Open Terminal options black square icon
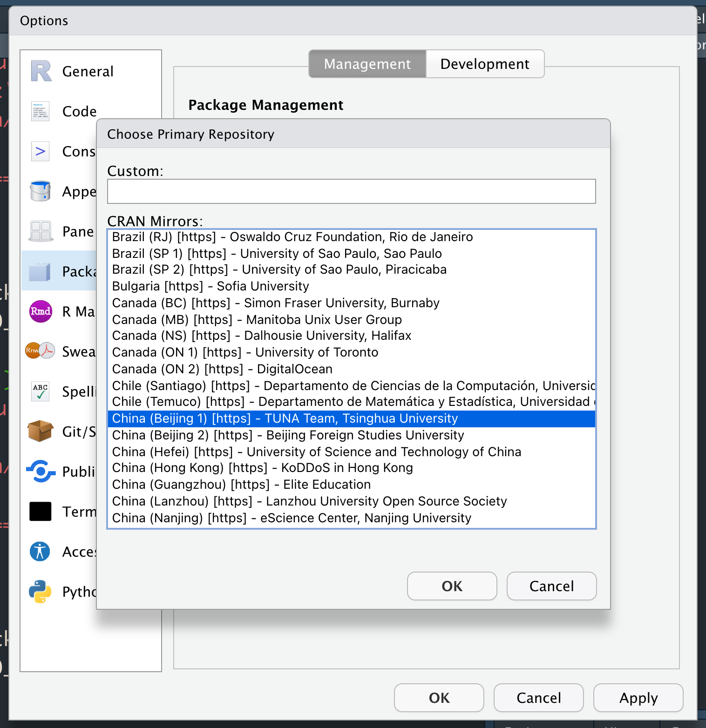 tap(41, 512)
